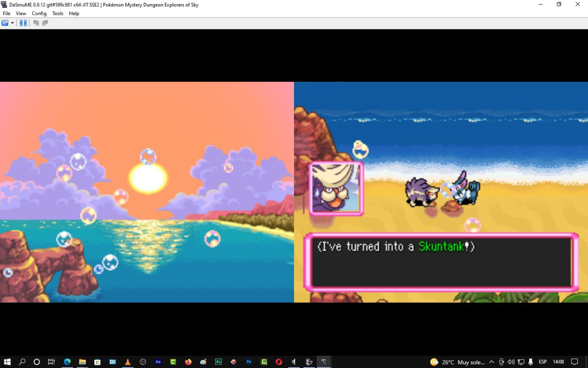Click the Skuntank portrait in the game
The height and width of the screenshot is (368, 588).
pyautogui.click(x=336, y=188)
